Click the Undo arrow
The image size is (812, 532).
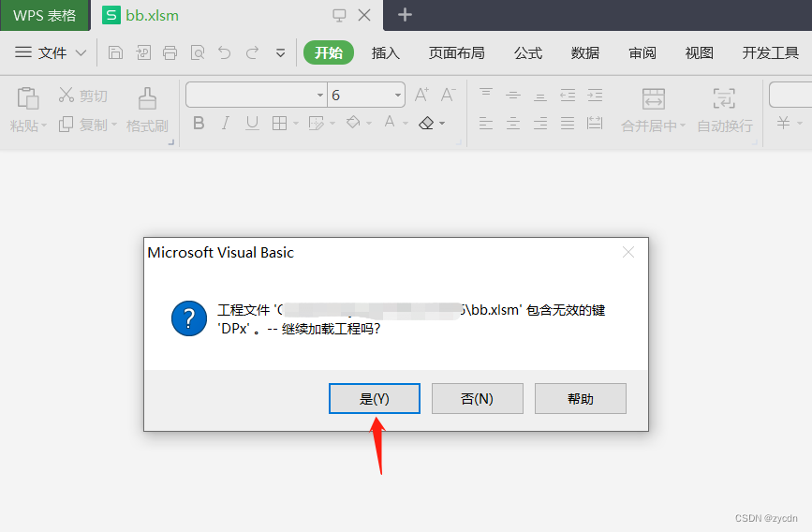(224, 52)
